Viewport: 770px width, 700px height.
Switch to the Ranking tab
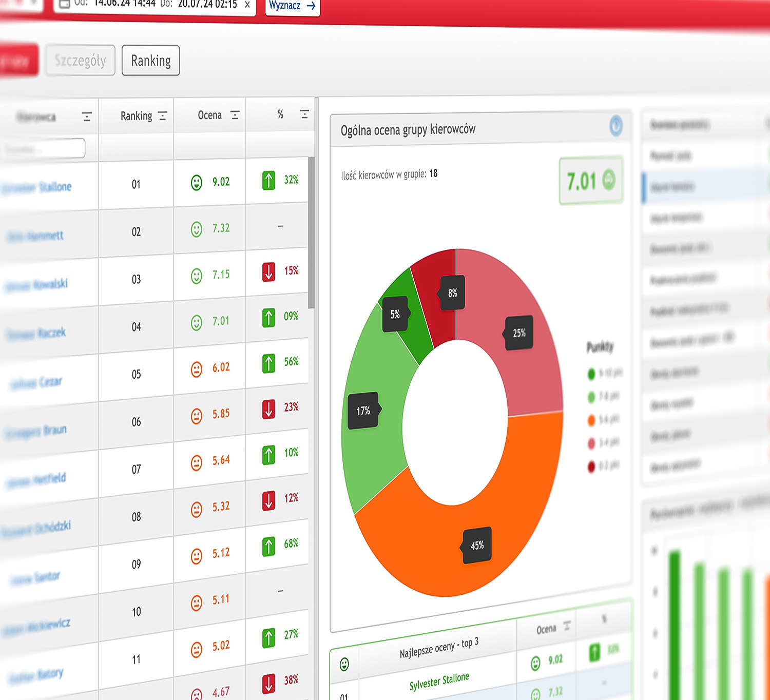point(151,61)
